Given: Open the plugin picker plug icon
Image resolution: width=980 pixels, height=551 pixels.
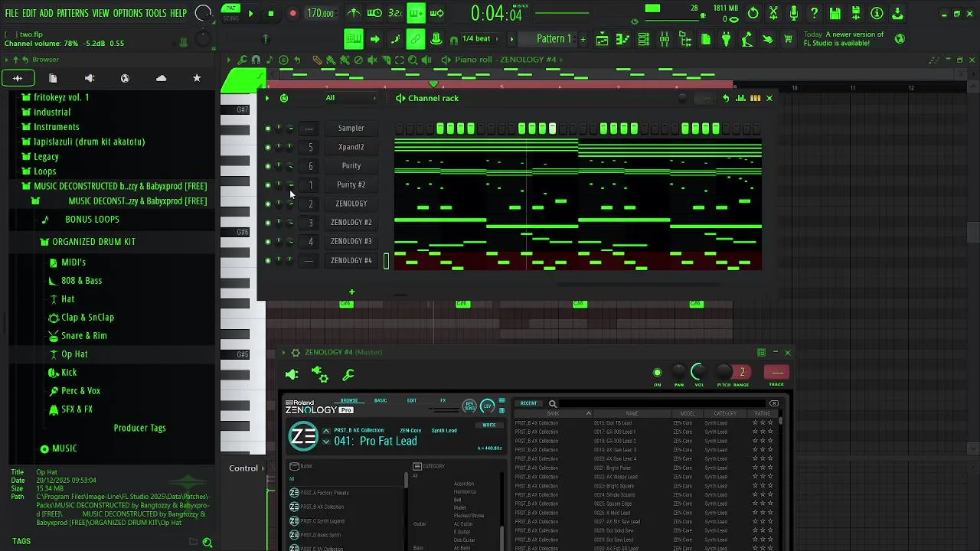Looking at the screenshot, I should click(x=726, y=39).
